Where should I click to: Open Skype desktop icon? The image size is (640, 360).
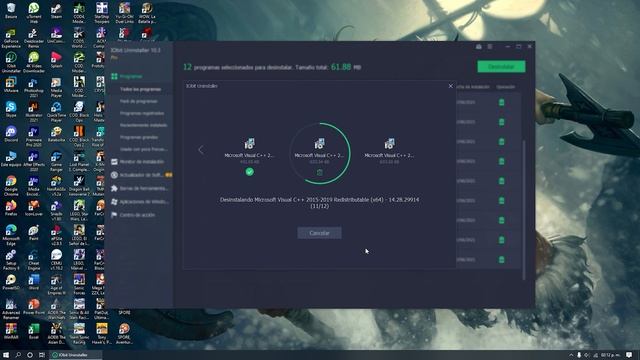pos(11,110)
